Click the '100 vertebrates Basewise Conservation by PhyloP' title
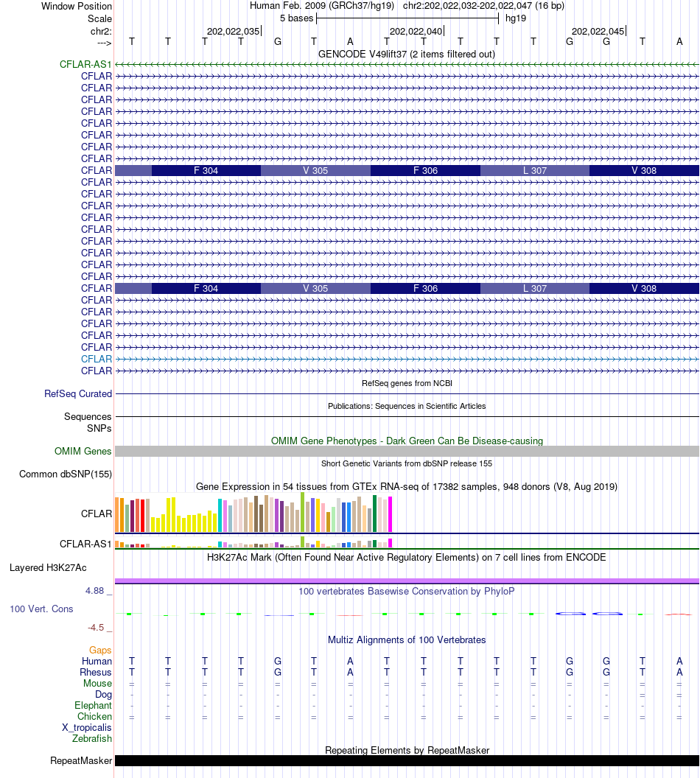Image resolution: width=700 pixels, height=778 pixels. 407,591
